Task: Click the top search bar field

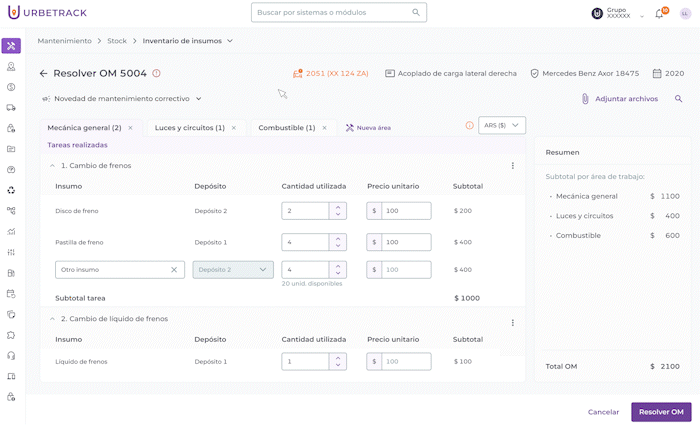Action: pyautogui.click(x=338, y=13)
